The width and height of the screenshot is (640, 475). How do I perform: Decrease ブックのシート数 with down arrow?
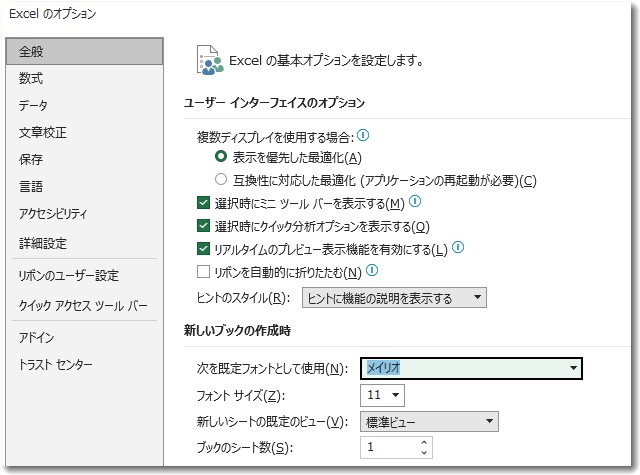[x=424, y=452]
